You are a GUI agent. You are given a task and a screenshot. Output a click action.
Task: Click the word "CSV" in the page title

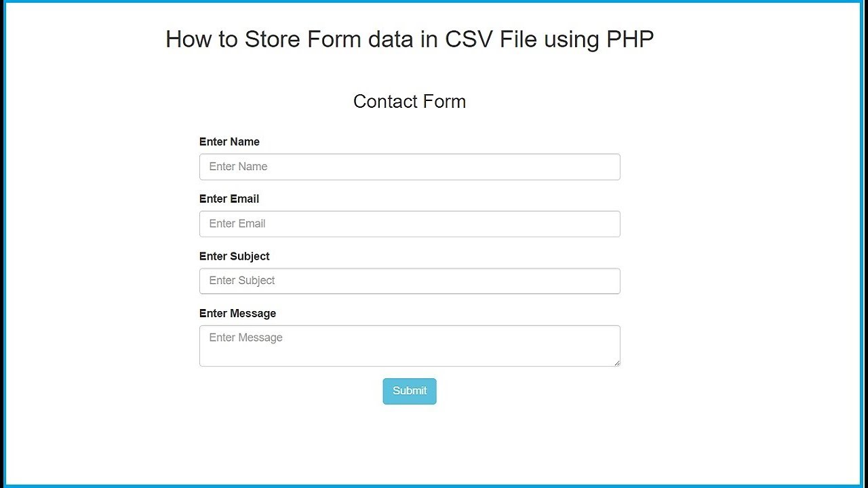click(469, 39)
